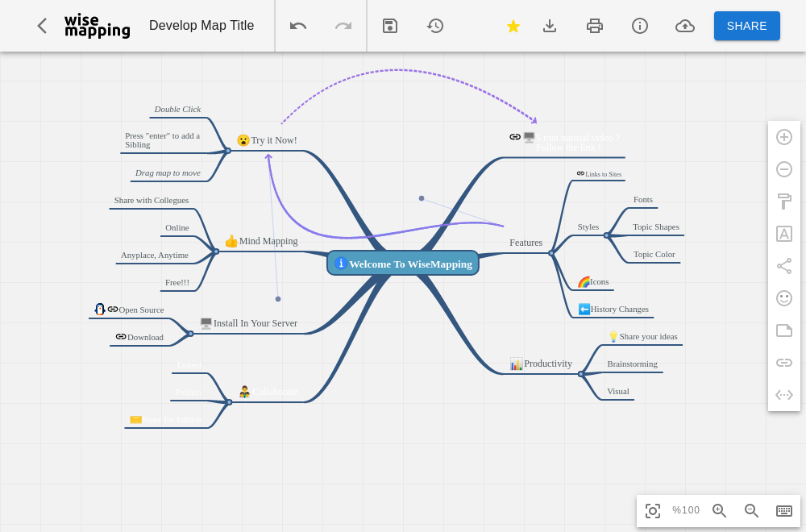Select the Topic Color topic

pyautogui.click(x=654, y=255)
